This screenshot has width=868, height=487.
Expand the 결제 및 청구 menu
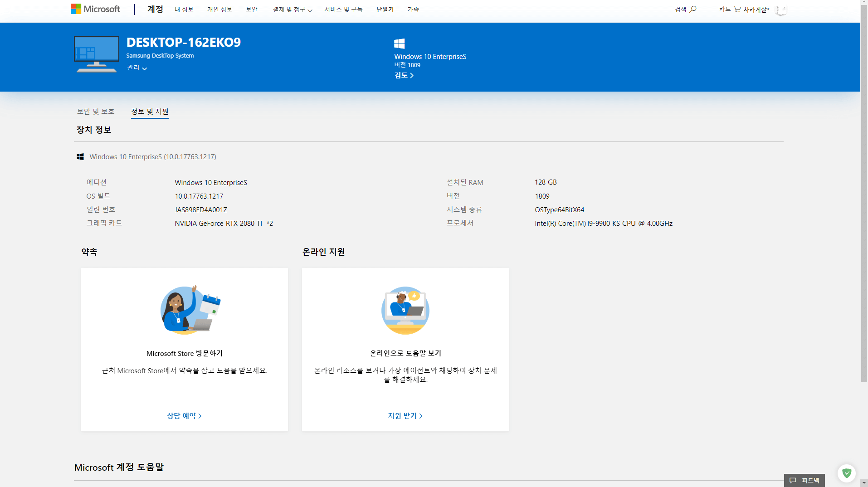[x=292, y=10]
